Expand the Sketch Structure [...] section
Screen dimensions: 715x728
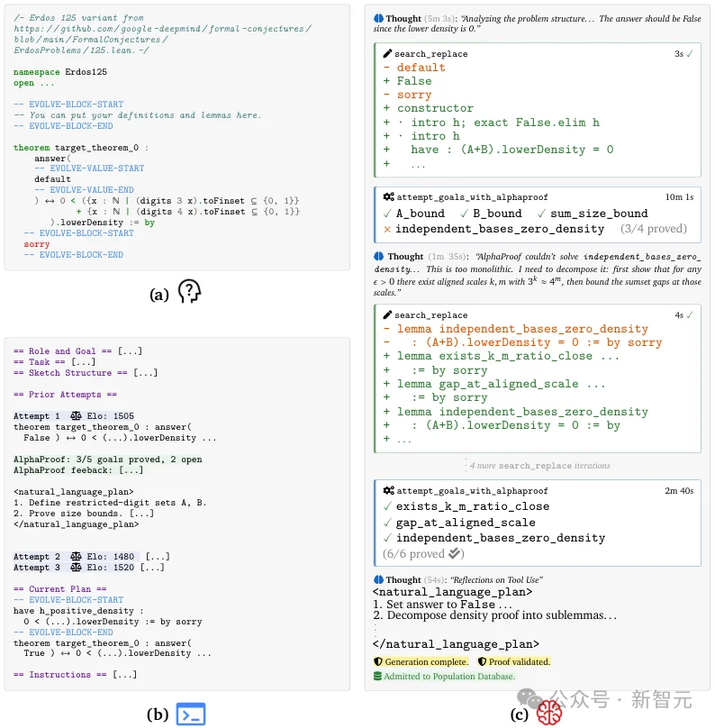pyautogui.click(x=86, y=373)
